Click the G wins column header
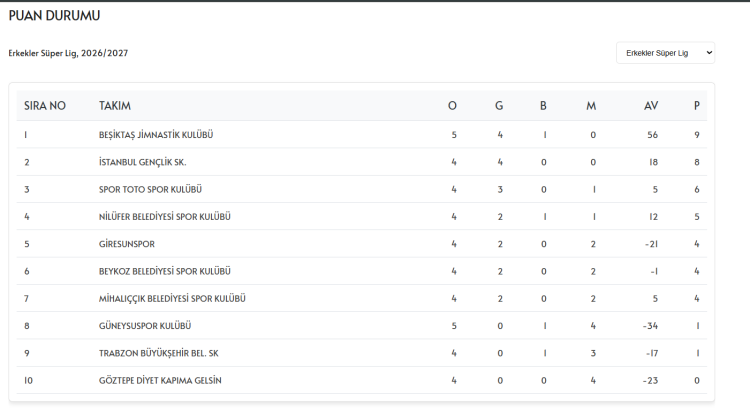750x412 pixels. [499, 106]
